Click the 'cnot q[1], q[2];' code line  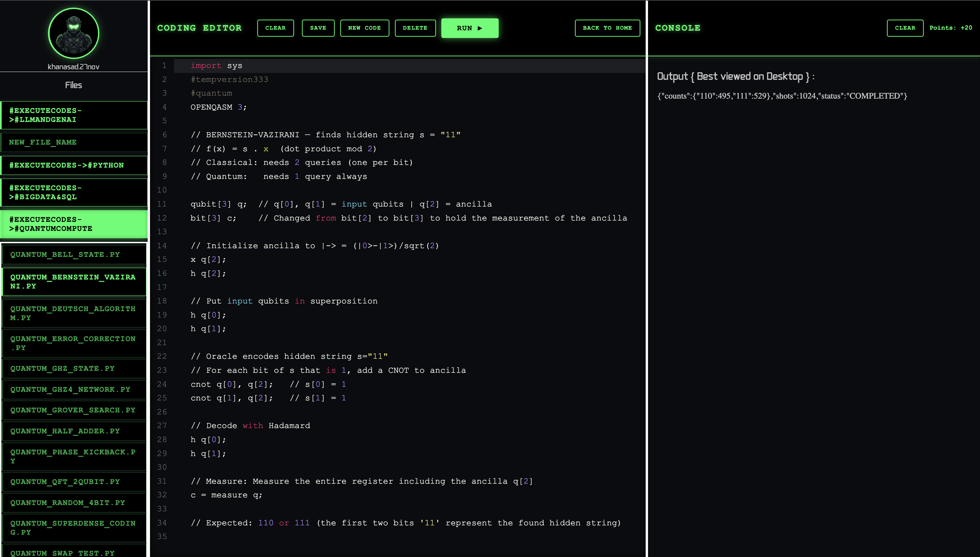(232, 398)
